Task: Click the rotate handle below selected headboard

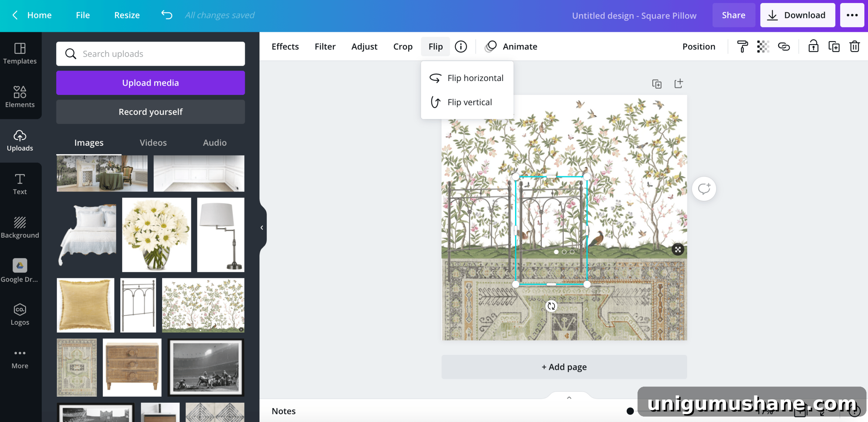Action: point(551,306)
